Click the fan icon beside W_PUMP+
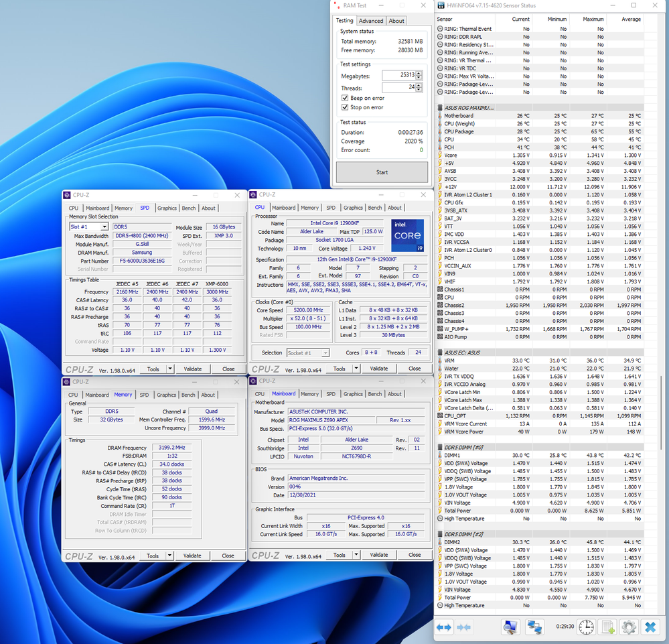 (440, 329)
